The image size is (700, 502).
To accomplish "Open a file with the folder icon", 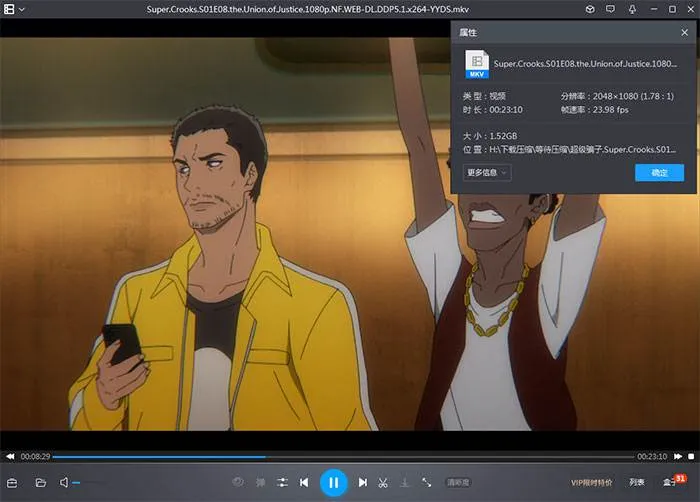I will 41,482.
